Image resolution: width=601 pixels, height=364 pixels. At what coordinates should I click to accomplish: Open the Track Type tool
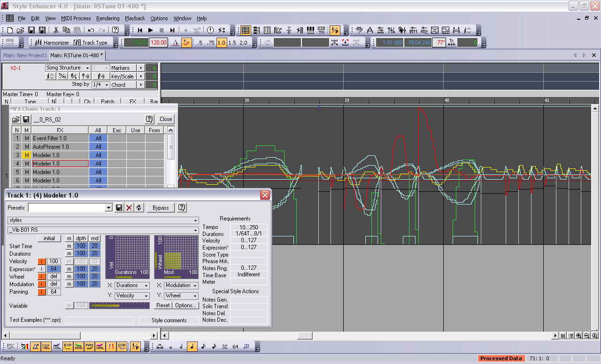[91, 43]
